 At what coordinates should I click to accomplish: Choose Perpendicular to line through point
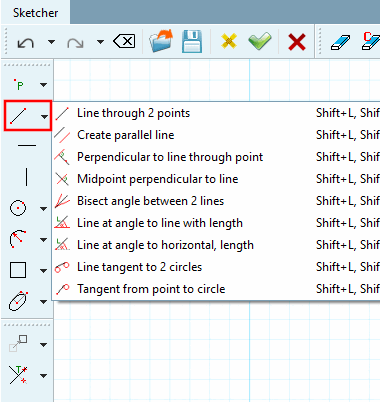tap(216, 157)
